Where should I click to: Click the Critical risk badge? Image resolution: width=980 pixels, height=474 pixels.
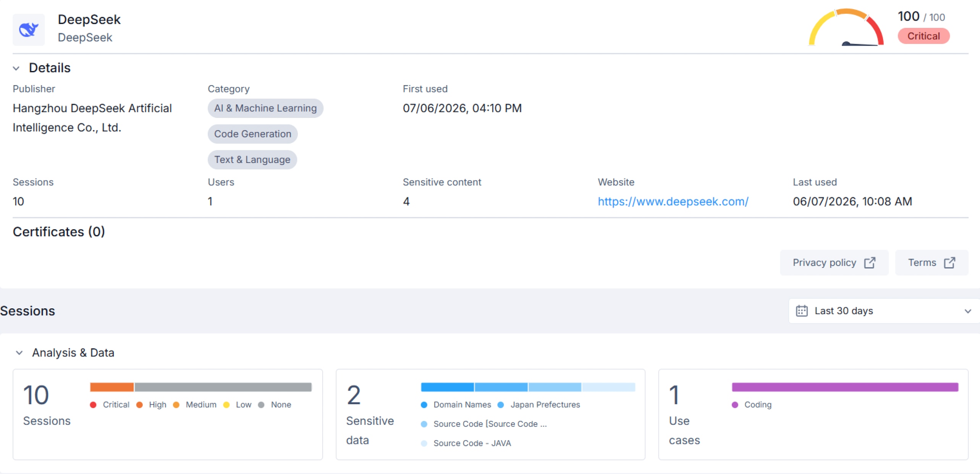[923, 36]
